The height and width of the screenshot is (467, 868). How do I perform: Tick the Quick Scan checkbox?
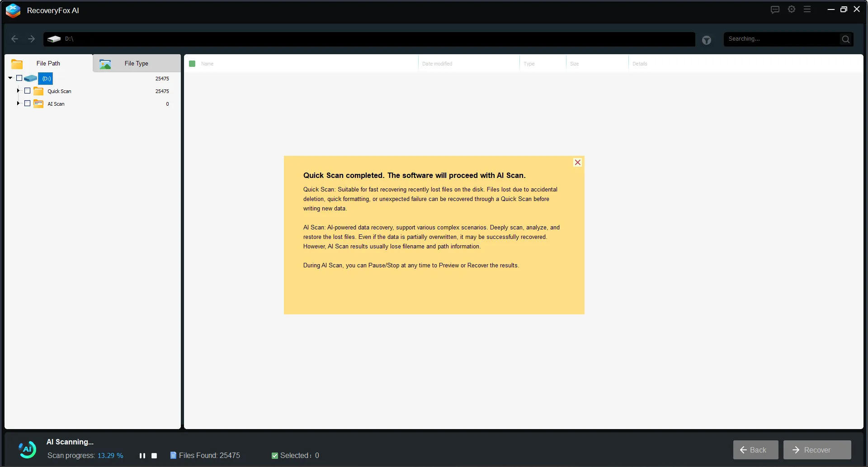point(27,91)
